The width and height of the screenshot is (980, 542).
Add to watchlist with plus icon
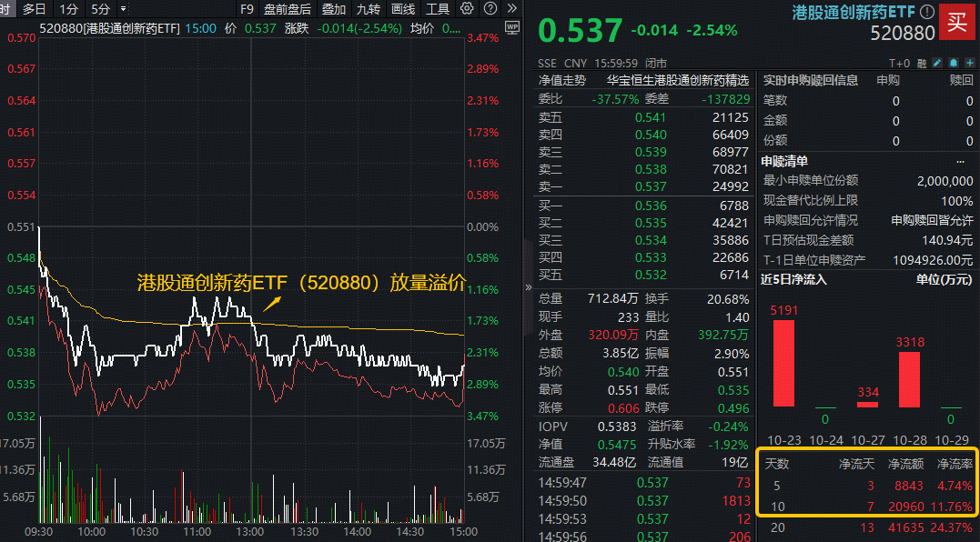[969, 63]
